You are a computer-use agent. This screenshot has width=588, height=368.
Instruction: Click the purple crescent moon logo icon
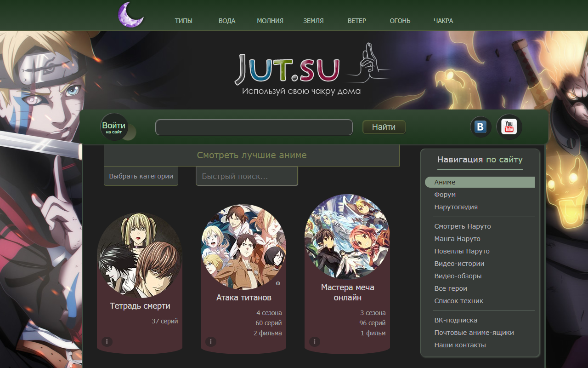131,15
